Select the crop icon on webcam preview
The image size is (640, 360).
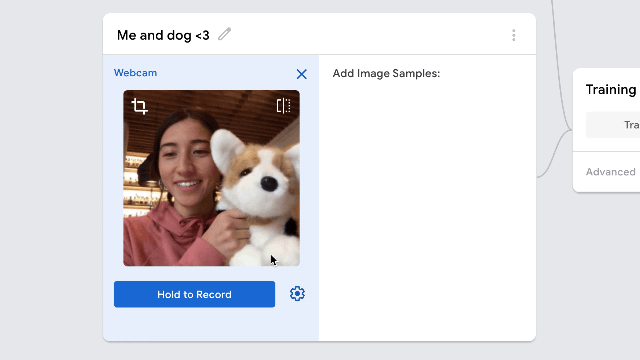[x=140, y=106]
